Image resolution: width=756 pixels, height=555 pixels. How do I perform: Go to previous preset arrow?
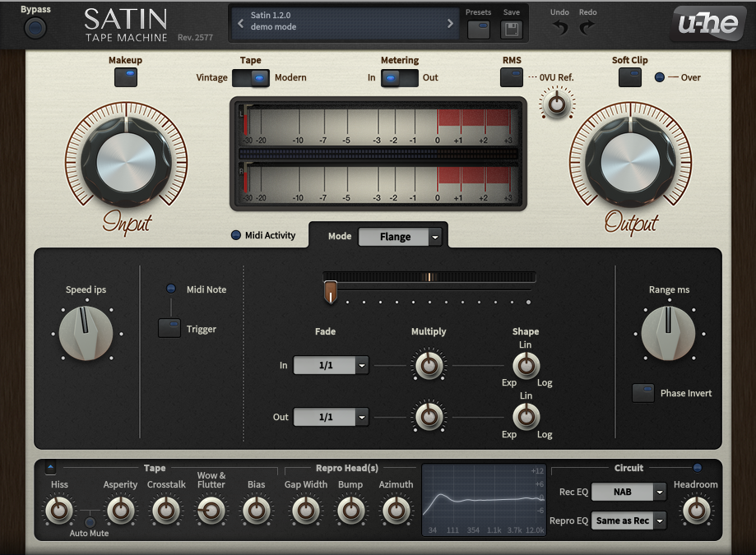(240, 23)
